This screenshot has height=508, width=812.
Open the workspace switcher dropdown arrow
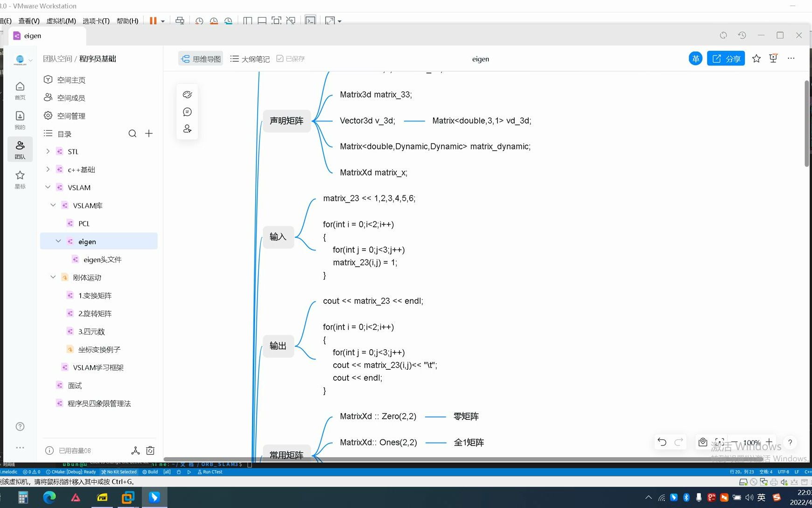pyautogui.click(x=30, y=60)
